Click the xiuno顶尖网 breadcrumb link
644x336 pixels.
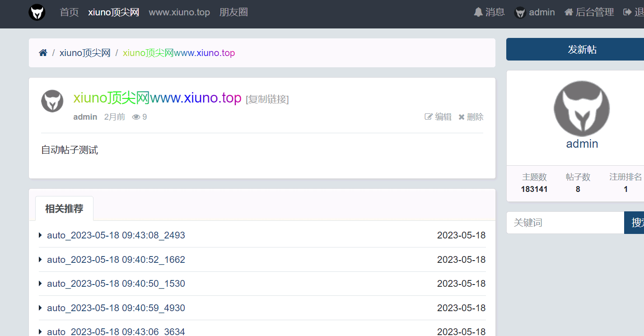tap(85, 53)
